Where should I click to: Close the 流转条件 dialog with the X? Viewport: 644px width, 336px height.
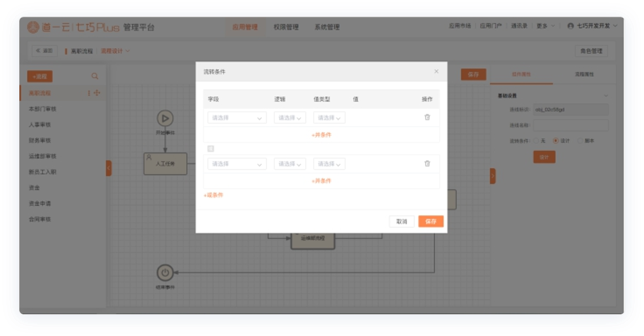click(436, 72)
